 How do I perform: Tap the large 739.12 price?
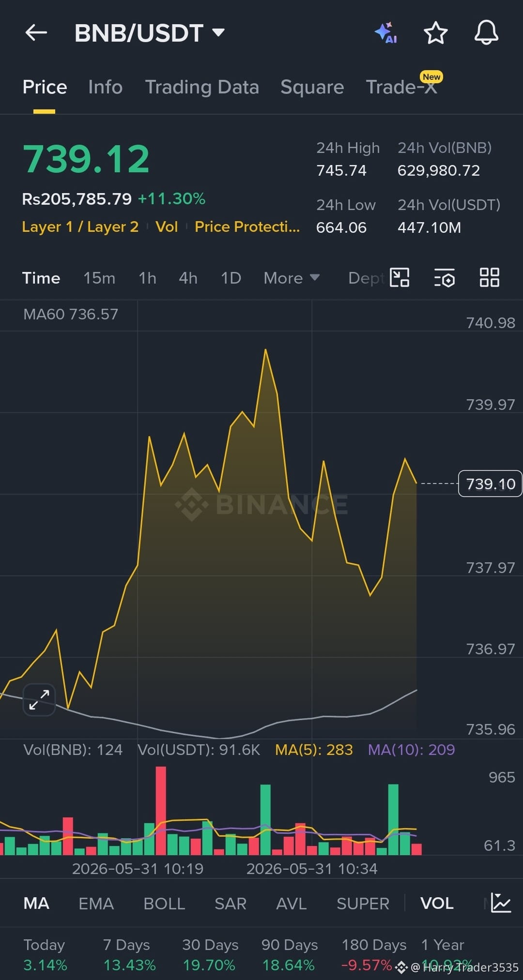[86, 159]
